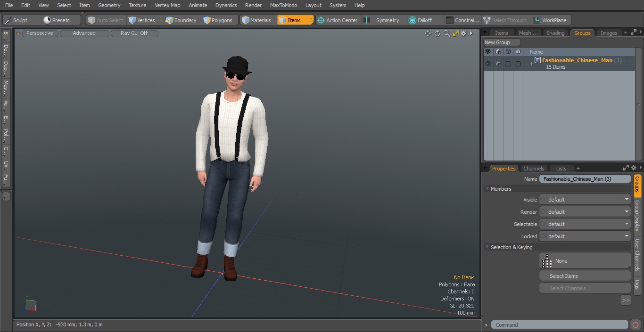Switch to Boundary selection mode
The image size is (644, 332).
[x=182, y=20]
